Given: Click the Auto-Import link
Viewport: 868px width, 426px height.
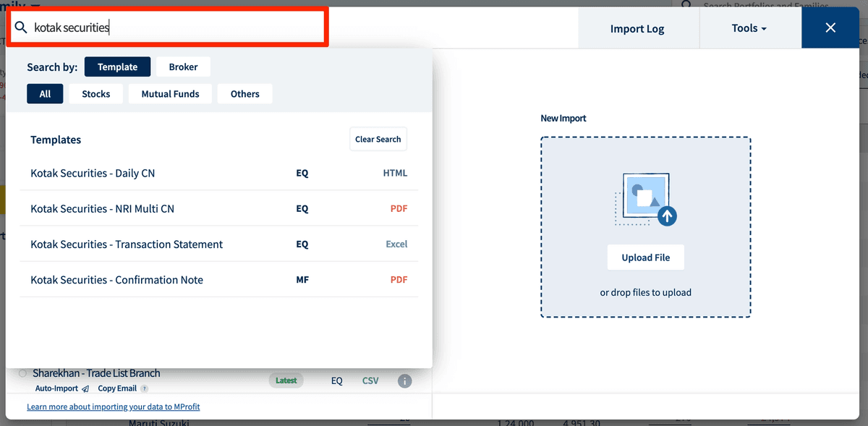Looking at the screenshot, I should pyautogui.click(x=56, y=388).
